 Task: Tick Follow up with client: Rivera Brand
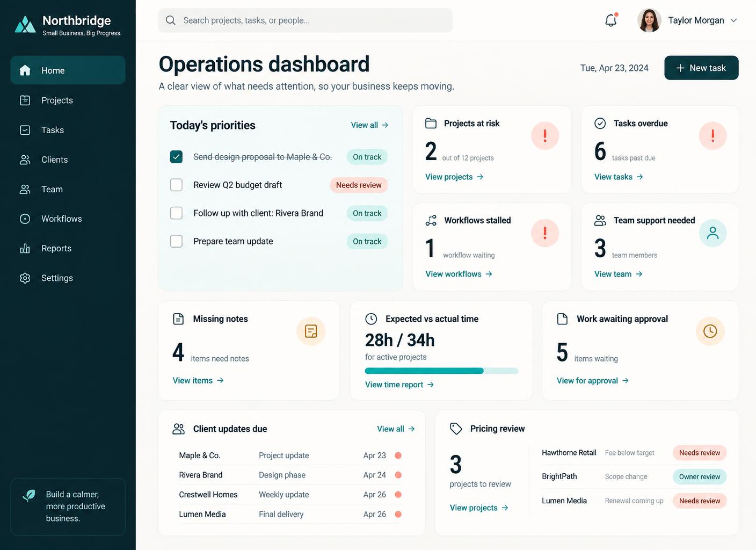click(x=176, y=213)
